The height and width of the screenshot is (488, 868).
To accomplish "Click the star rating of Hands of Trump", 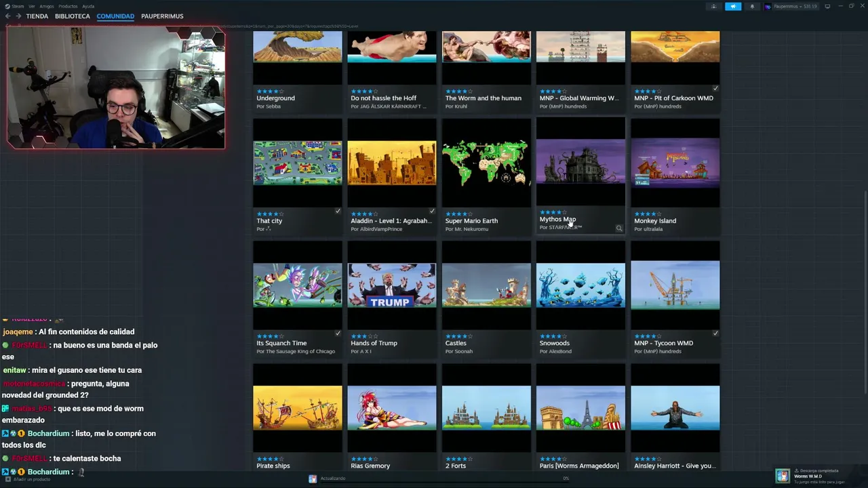I will pos(363,336).
